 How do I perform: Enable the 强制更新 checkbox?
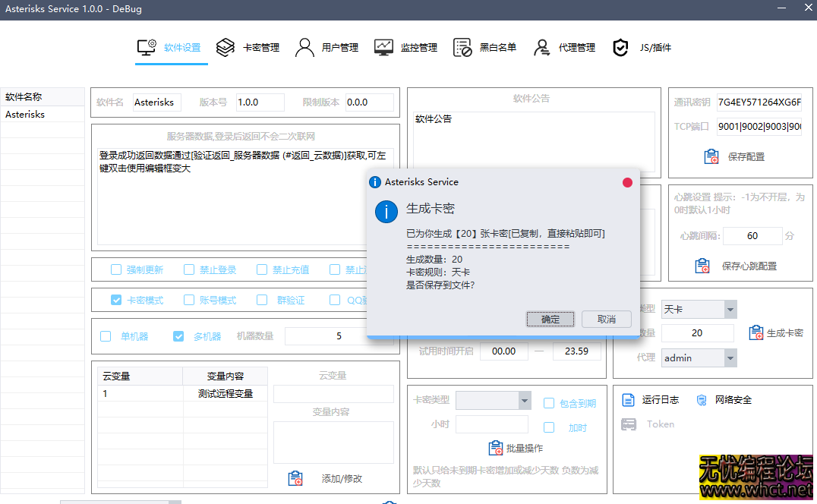pyautogui.click(x=116, y=269)
